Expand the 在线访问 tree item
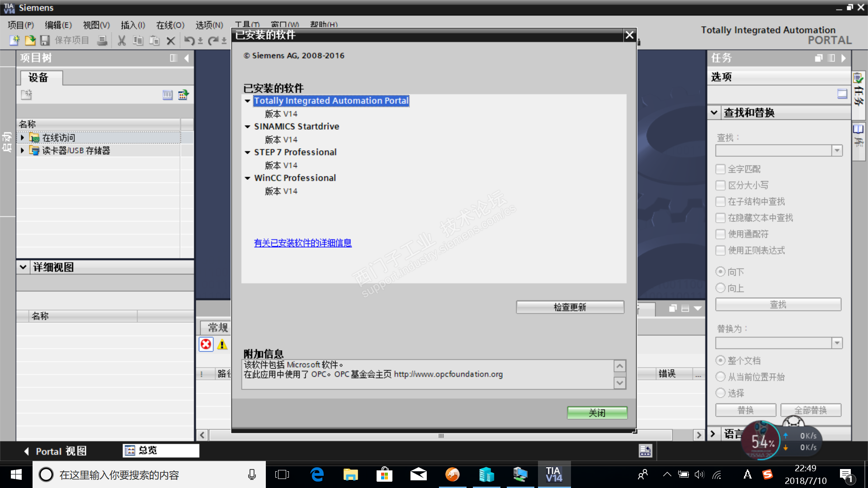This screenshot has height=488, width=868. coord(22,137)
